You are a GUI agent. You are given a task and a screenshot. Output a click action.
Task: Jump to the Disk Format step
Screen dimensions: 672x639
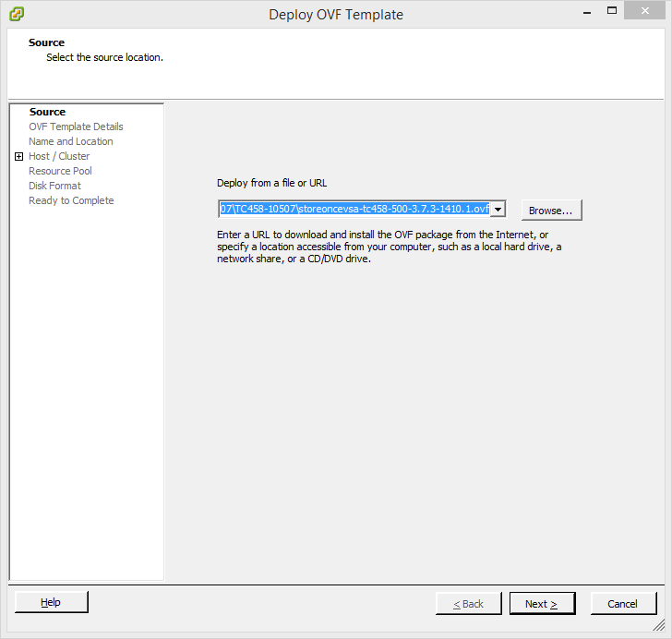pos(54,186)
